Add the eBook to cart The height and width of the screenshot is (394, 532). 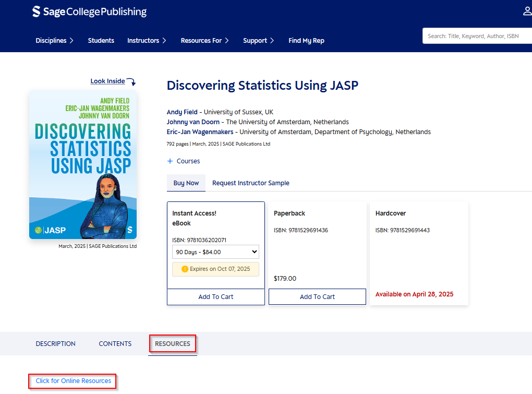point(216,297)
